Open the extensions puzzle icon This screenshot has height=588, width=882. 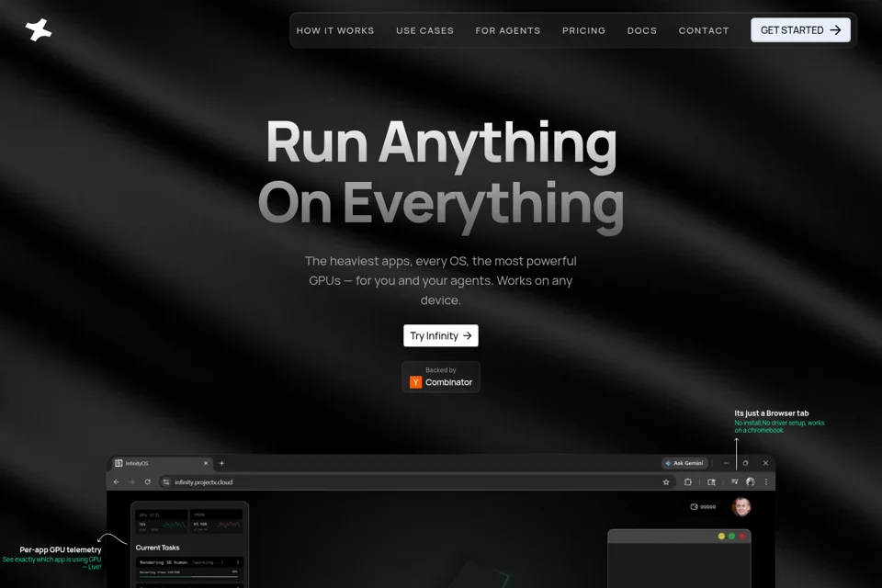(x=687, y=481)
